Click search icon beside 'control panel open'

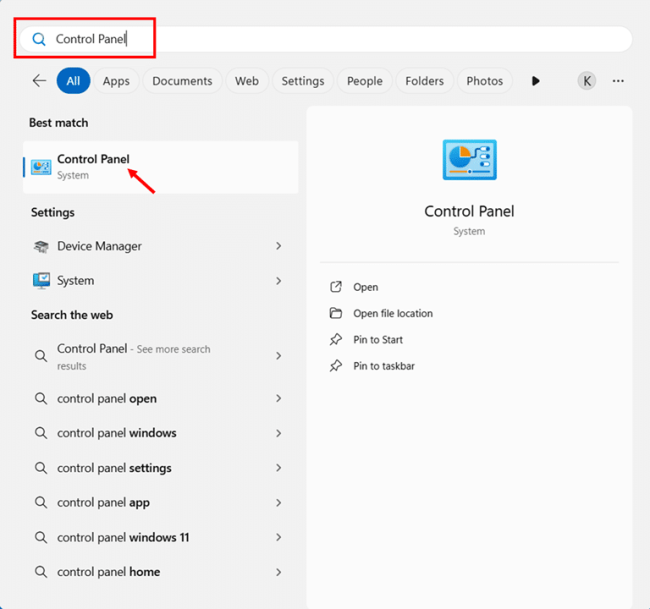coord(41,398)
